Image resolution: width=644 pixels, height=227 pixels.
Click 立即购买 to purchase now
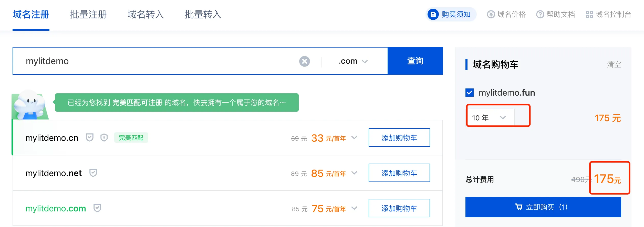[x=543, y=207]
